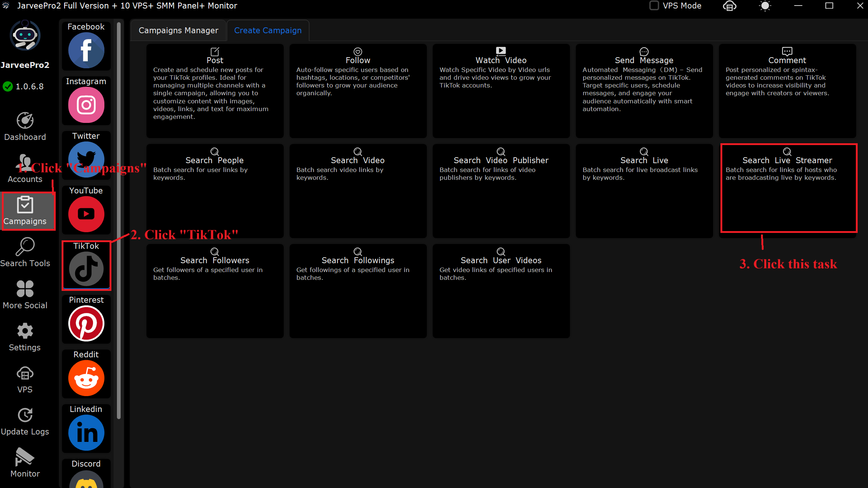Viewport: 868px width, 488px height.
Task: Choose the Follow campaign task card
Action: (358, 91)
